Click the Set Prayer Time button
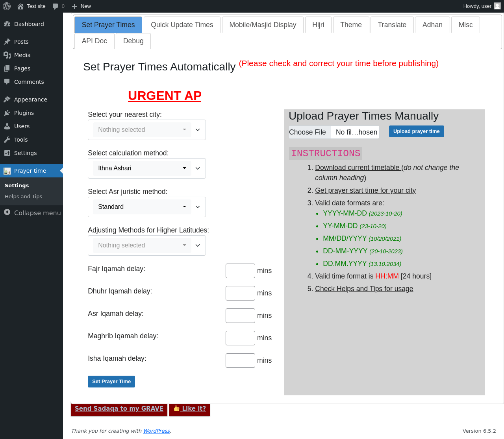Viewport: 504px width, 439px height. point(111,382)
